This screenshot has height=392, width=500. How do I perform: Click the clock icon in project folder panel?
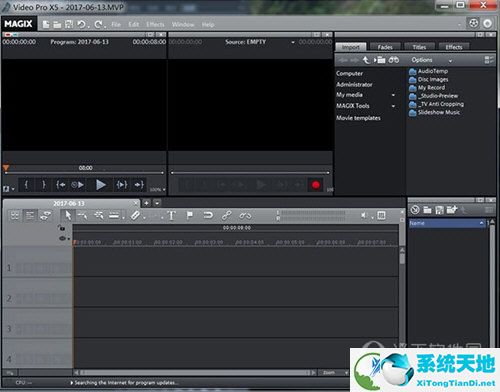click(x=415, y=210)
